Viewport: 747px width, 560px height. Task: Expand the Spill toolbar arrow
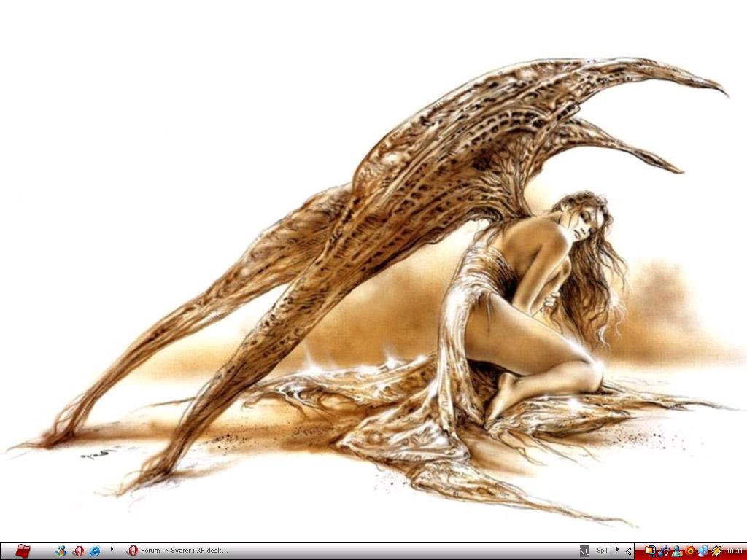coord(617,549)
